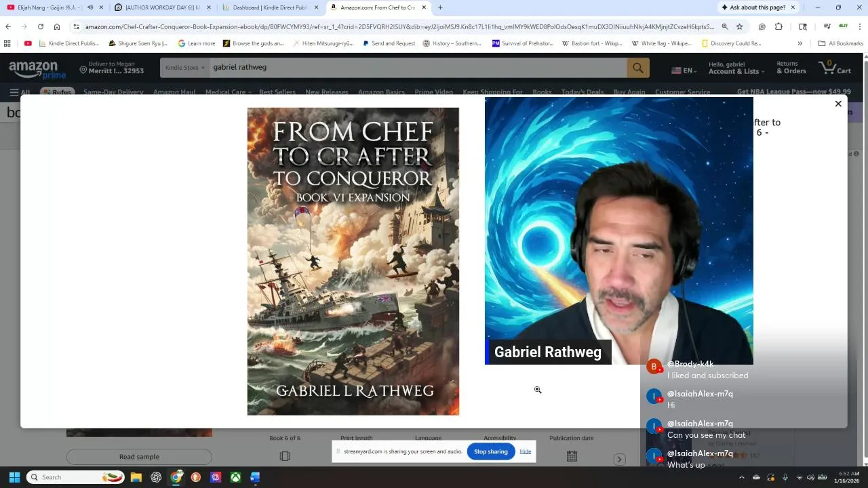
Task: Hide the streamyard sharing notification
Action: [526, 451]
